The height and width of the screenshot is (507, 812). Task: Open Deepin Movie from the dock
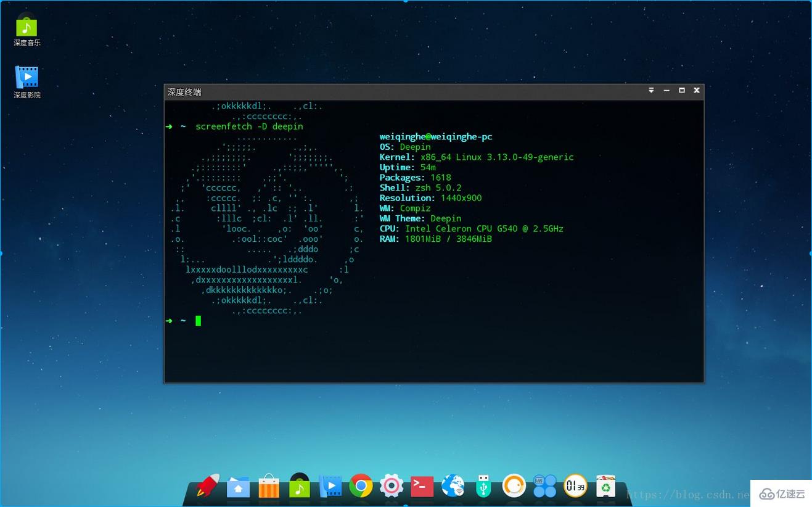click(x=330, y=486)
